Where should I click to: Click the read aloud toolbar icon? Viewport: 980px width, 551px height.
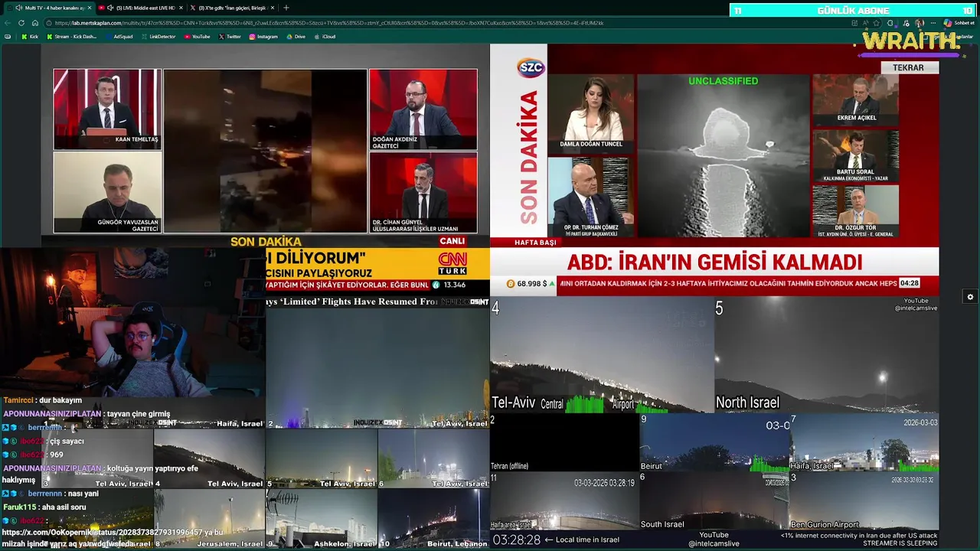tap(865, 23)
